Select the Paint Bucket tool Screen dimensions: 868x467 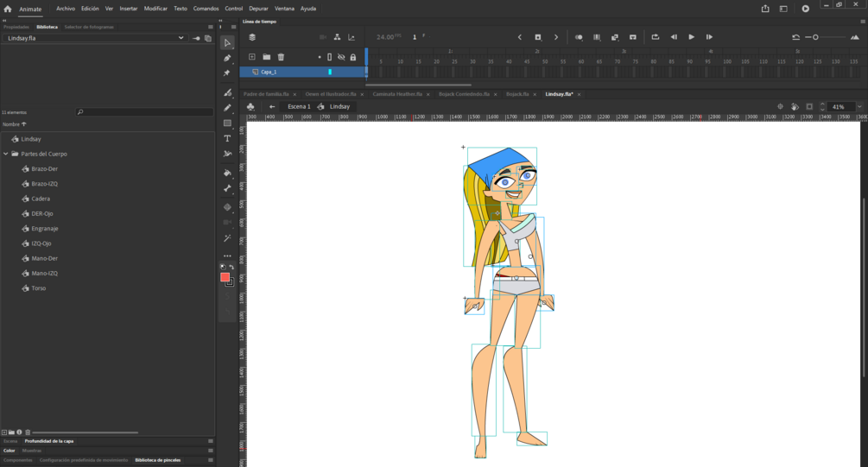click(x=227, y=173)
